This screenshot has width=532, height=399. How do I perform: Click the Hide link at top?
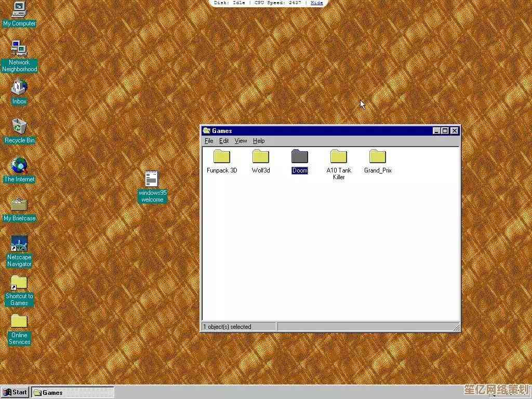(x=316, y=3)
